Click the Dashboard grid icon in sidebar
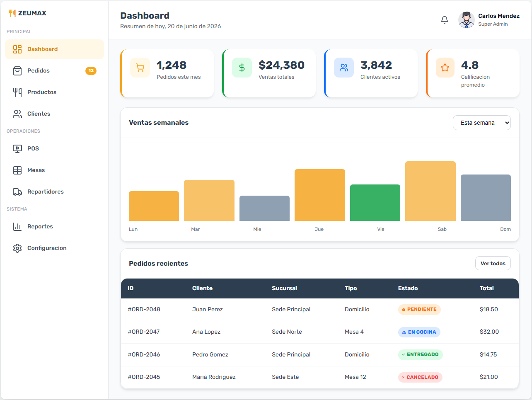The width and height of the screenshot is (532, 400). coord(17,49)
